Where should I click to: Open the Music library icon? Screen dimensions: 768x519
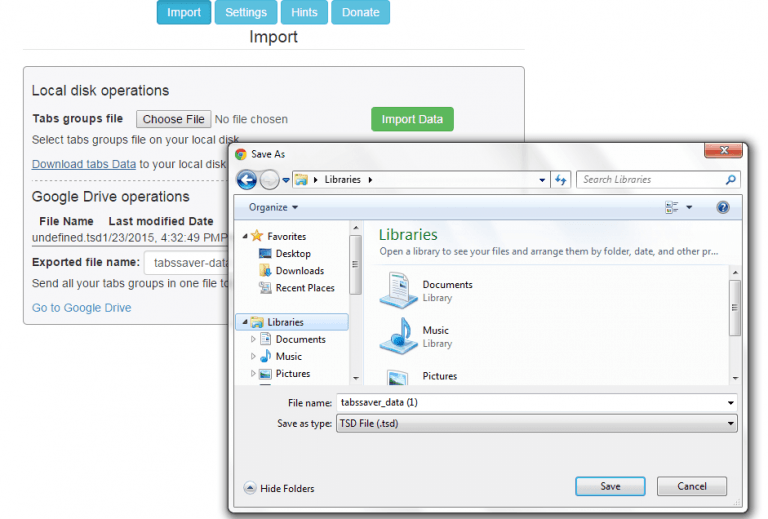398,336
